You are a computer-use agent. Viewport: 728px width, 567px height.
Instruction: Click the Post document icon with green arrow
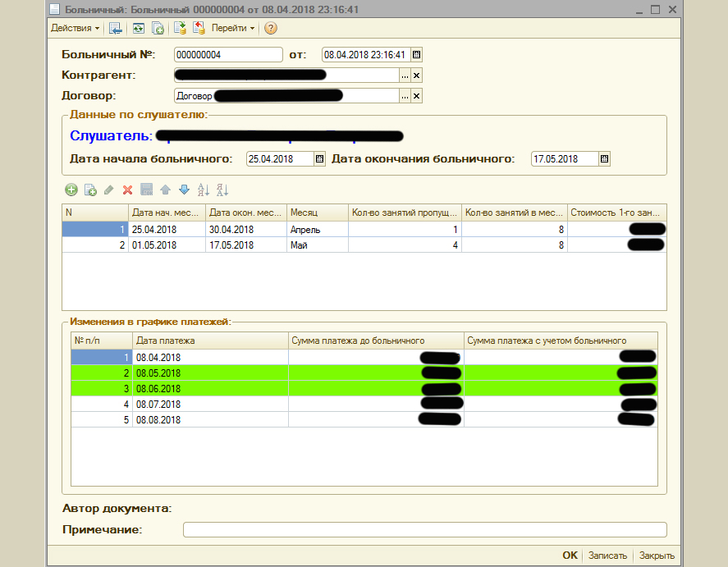click(x=180, y=28)
